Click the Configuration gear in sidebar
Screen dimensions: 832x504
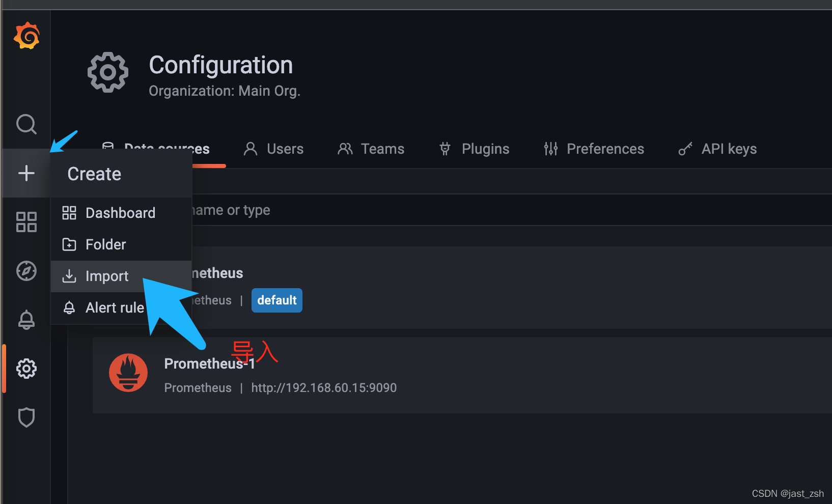26,369
